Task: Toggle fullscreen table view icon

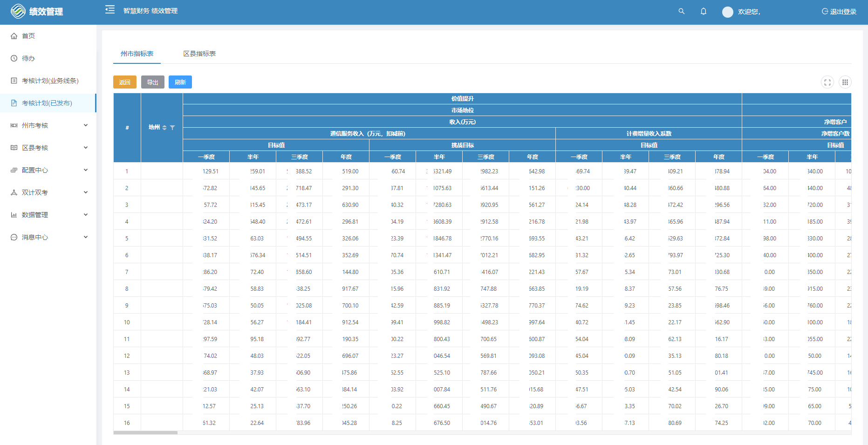Action: (x=827, y=82)
